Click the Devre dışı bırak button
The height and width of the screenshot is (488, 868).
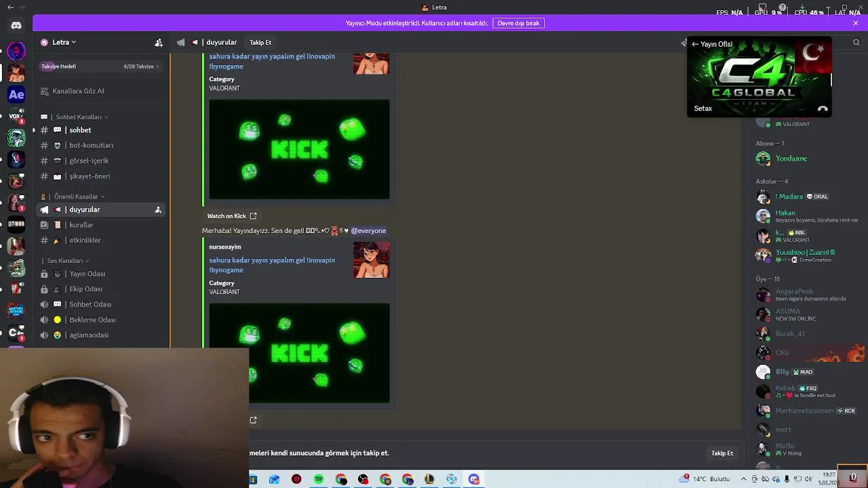click(518, 23)
